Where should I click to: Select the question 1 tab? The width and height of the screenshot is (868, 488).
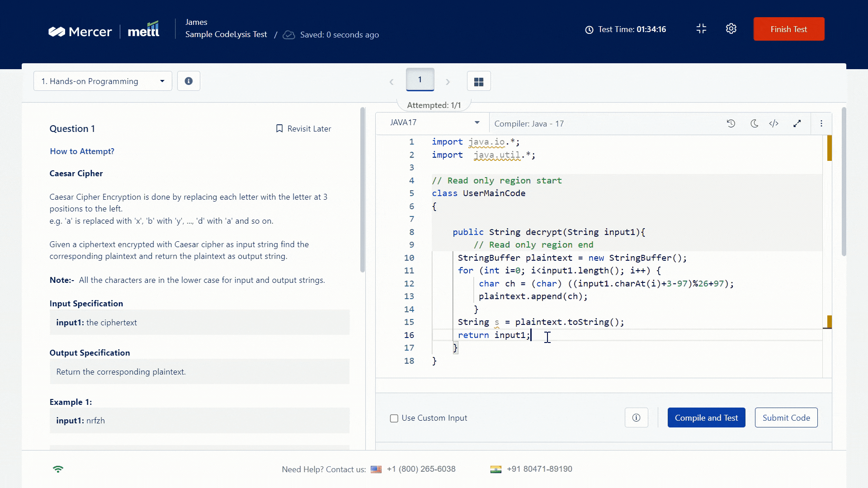tap(420, 80)
